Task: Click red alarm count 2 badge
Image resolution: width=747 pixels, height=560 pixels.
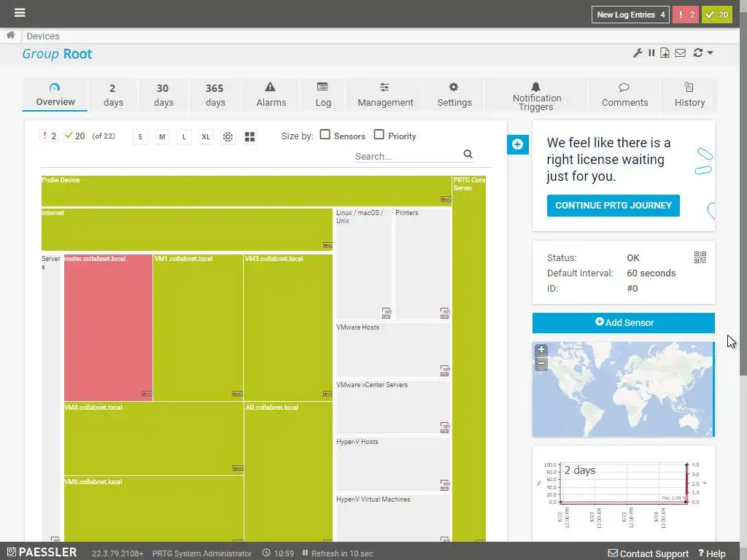Action: [686, 15]
